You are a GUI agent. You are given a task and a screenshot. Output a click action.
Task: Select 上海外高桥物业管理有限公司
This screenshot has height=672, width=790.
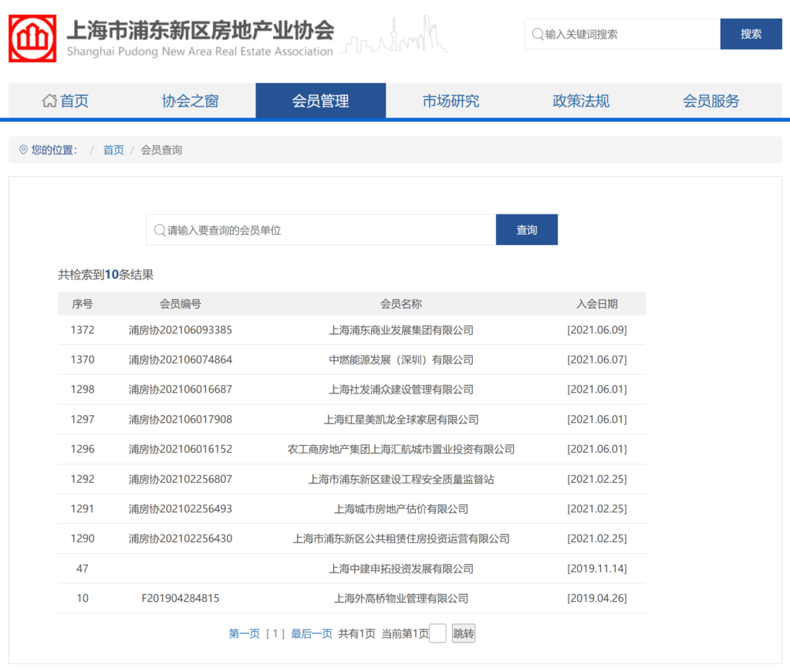point(401,598)
